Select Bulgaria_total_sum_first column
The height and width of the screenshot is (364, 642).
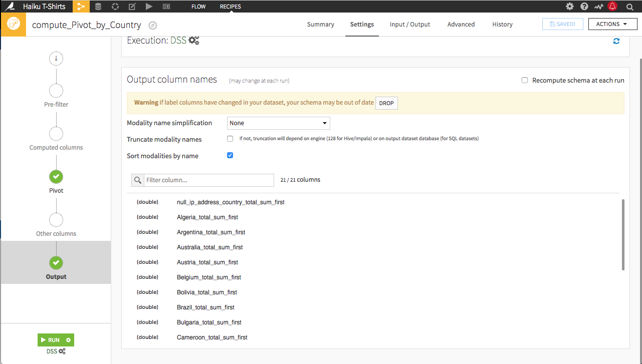[209, 322]
